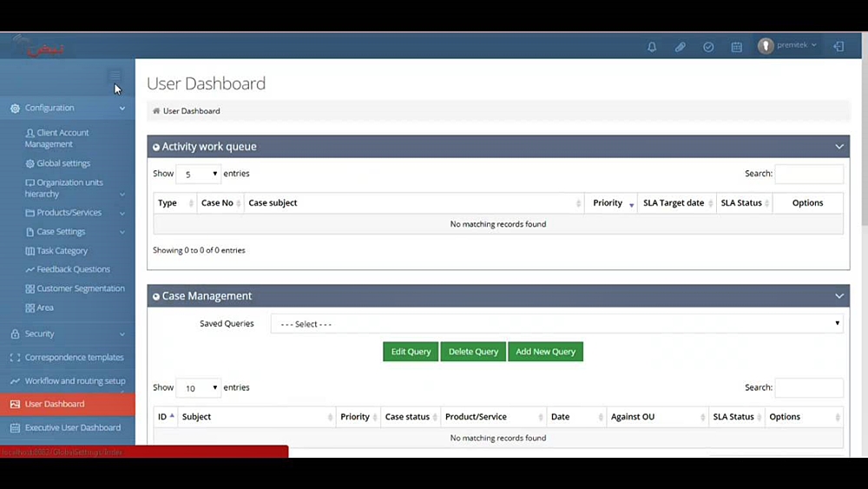Click the checkmark circle icon in header
Viewport: 868px width, 489px height.
pyautogui.click(x=708, y=47)
